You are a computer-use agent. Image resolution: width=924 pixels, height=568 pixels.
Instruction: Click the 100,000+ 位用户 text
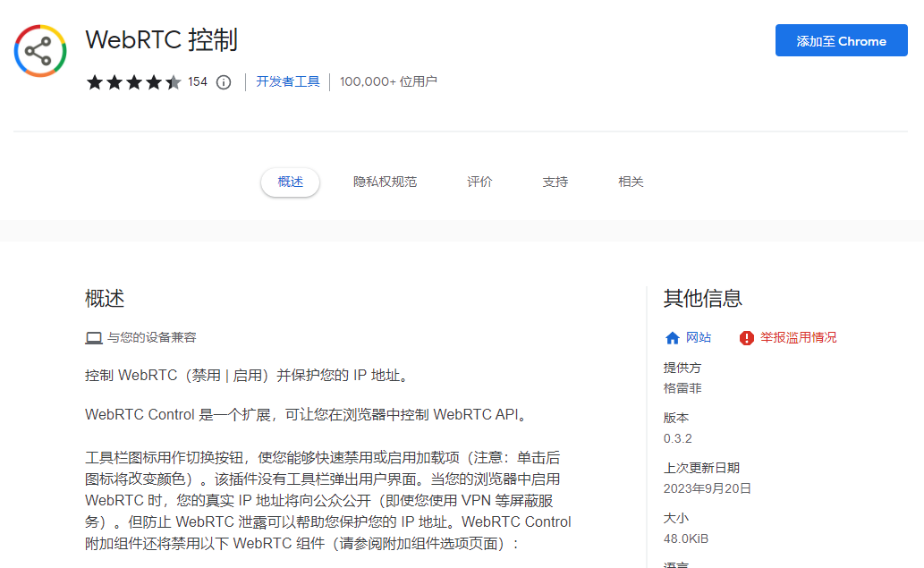[388, 81]
